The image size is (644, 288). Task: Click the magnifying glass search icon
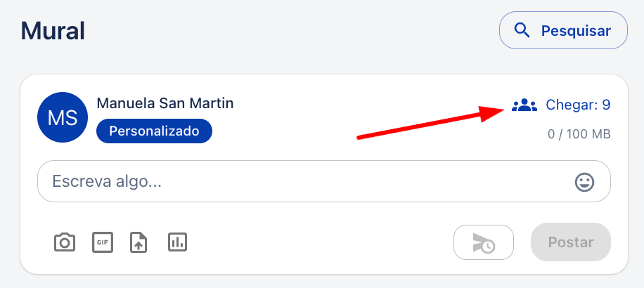tap(522, 30)
